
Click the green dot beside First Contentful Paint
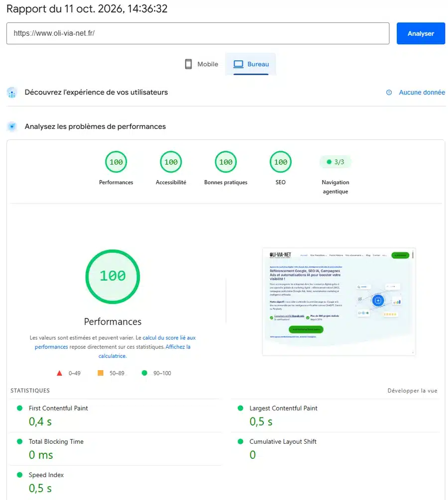click(x=20, y=408)
